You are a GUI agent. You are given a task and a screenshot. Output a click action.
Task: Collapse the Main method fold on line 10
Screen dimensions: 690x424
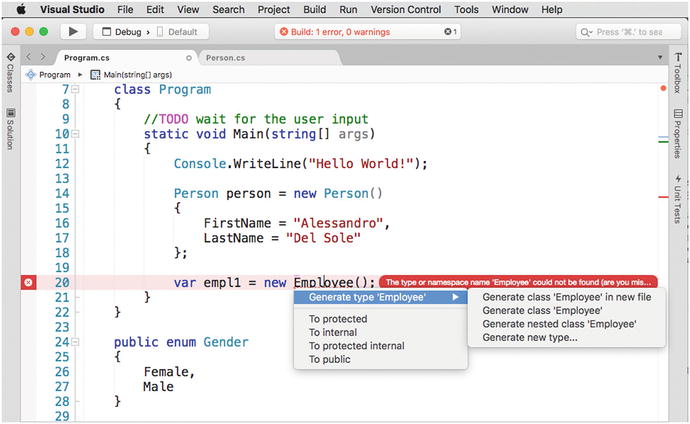tap(75, 134)
